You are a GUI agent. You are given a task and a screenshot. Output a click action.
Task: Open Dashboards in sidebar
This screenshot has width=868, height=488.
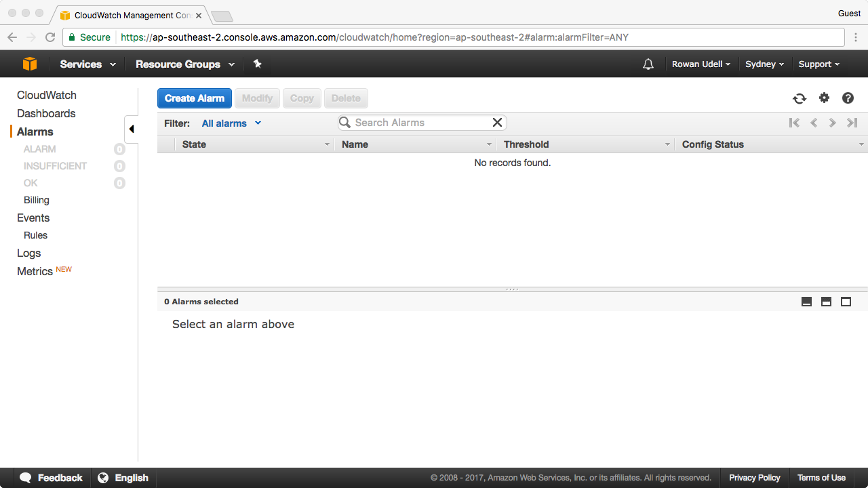[x=46, y=114]
